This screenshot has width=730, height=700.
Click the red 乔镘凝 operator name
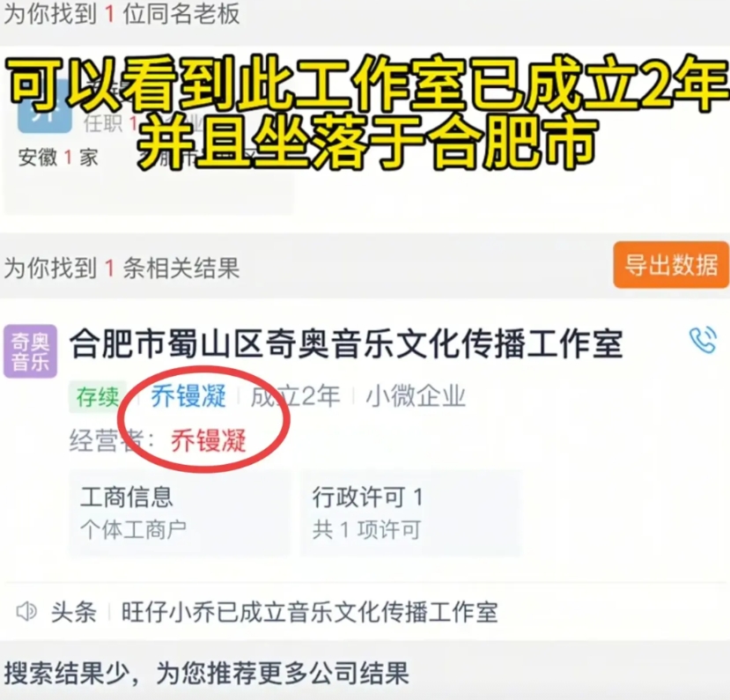coord(209,440)
